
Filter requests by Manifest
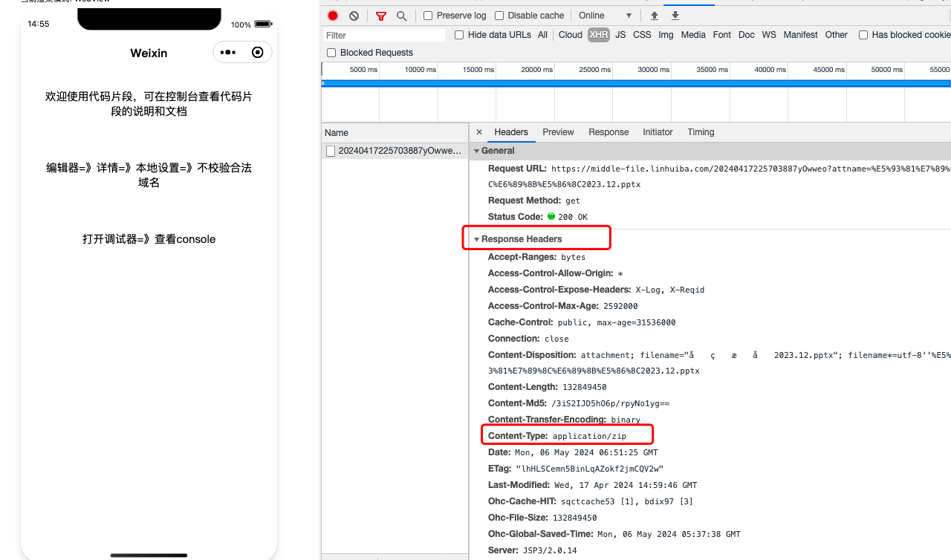pos(800,35)
